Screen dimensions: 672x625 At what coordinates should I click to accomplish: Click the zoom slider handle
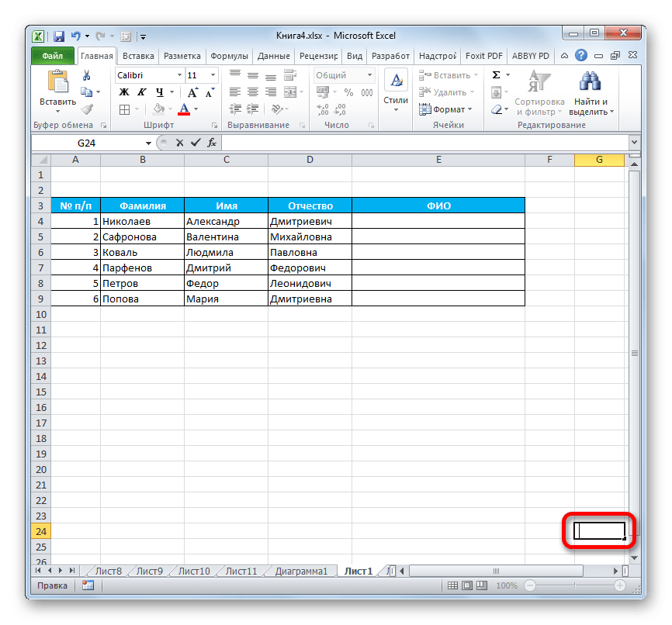(575, 585)
